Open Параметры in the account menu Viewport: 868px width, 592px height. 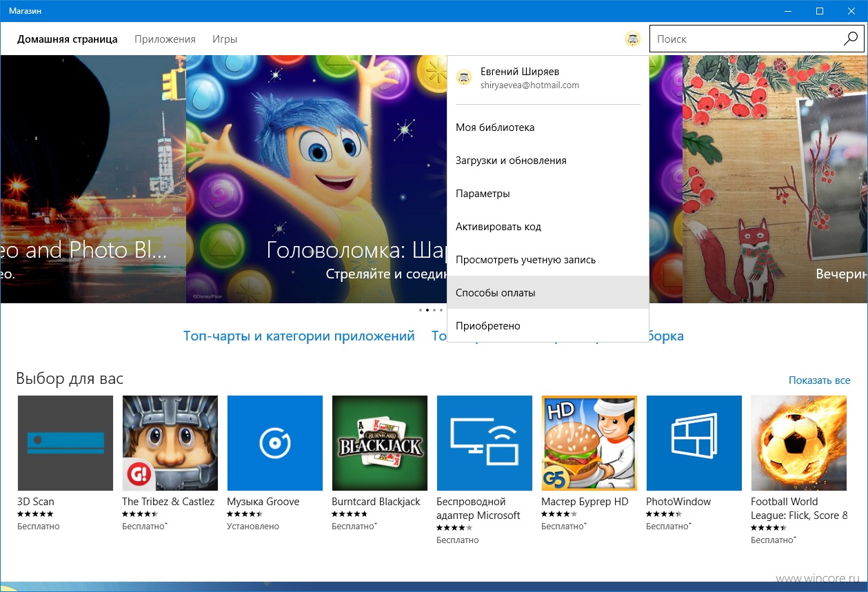coord(548,194)
